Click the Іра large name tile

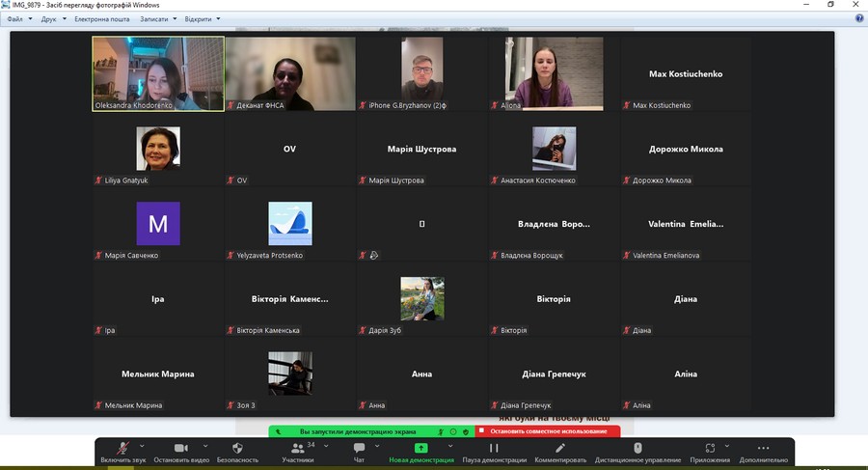pyautogui.click(x=158, y=299)
